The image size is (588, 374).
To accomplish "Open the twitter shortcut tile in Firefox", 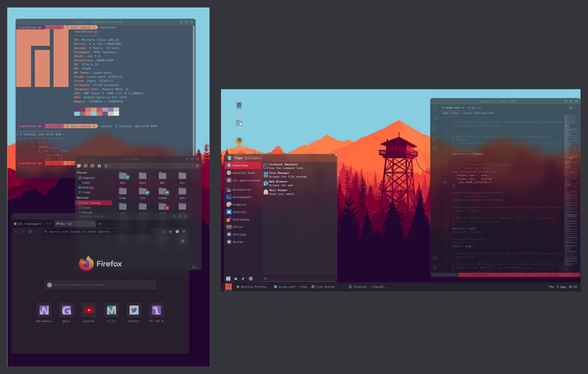I will point(134,310).
